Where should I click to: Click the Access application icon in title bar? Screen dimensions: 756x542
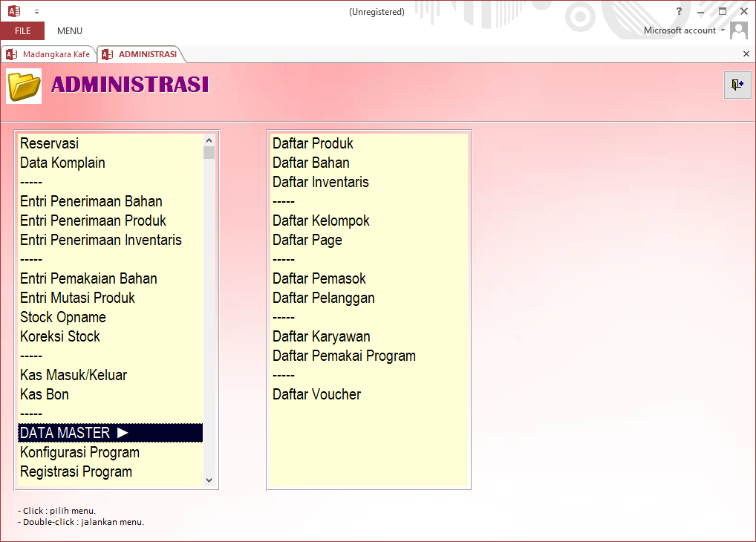click(x=14, y=11)
